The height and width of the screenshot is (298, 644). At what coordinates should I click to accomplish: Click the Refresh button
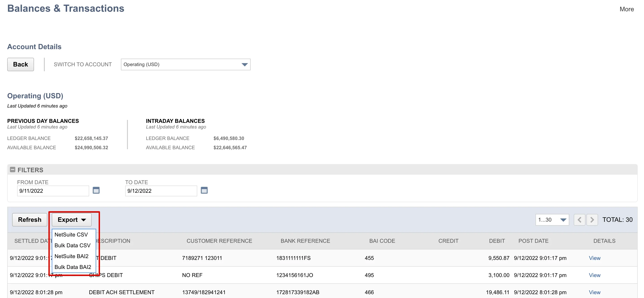click(29, 220)
